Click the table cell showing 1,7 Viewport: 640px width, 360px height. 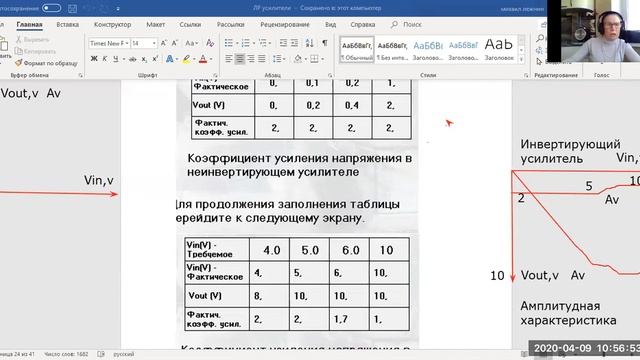(x=349, y=319)
